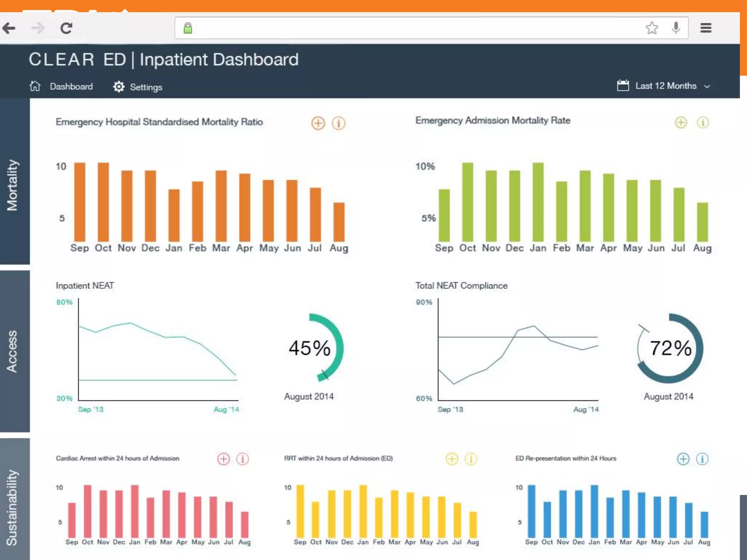The width and height of the screenshot is (747, 560).
Task: Bookmark the page with the star icon
Action: point(651,28)
